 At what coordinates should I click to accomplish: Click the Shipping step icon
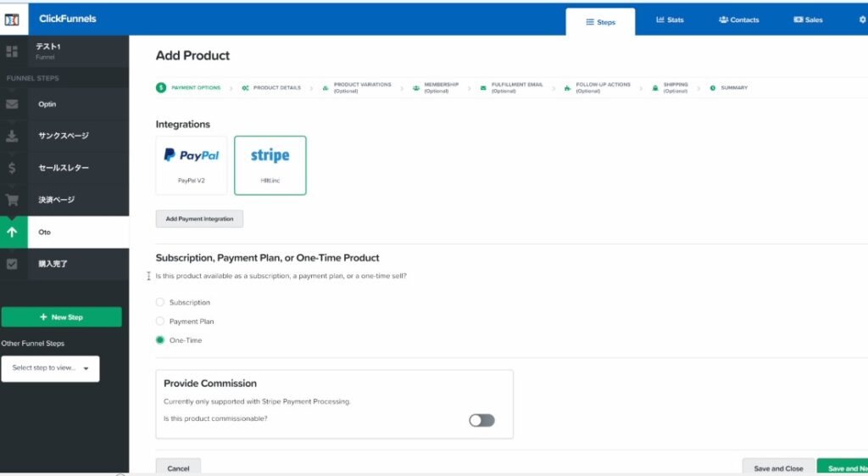655,87
